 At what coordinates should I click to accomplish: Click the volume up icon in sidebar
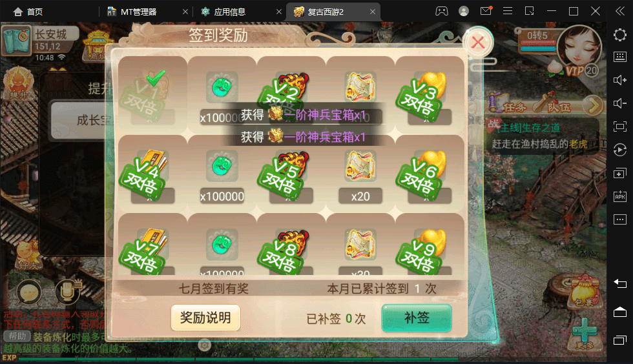(619, 80)
